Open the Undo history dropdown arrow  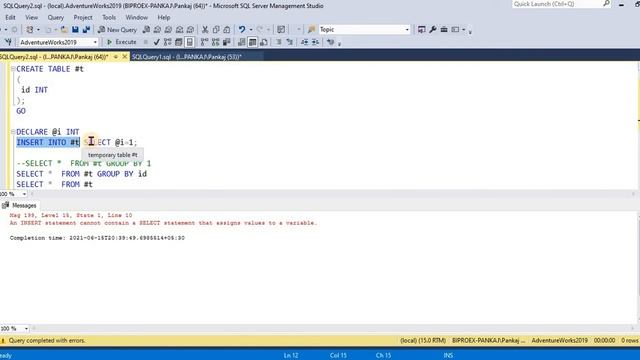pyautogui.click(x=251, y=29)
